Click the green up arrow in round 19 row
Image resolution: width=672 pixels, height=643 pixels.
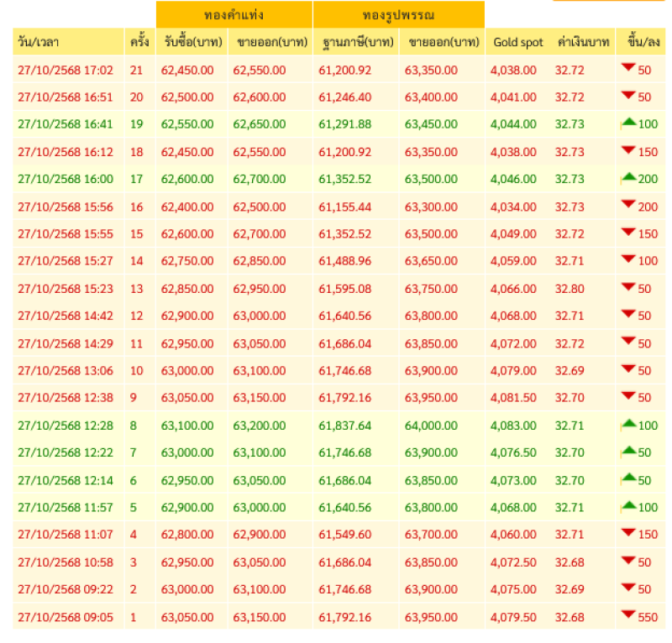coord(627,123)
